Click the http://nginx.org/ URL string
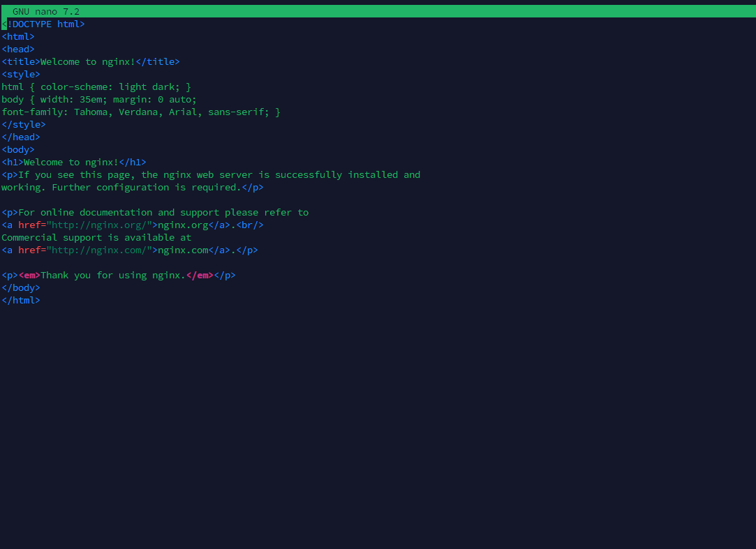The width and height of the screenshot is (756, 549). coord(98,225)
